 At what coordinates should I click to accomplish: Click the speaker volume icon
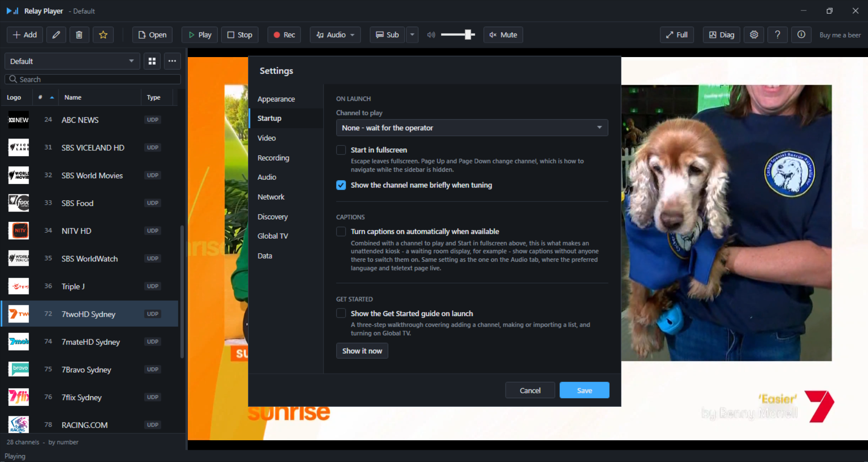(x=431, y=35)
